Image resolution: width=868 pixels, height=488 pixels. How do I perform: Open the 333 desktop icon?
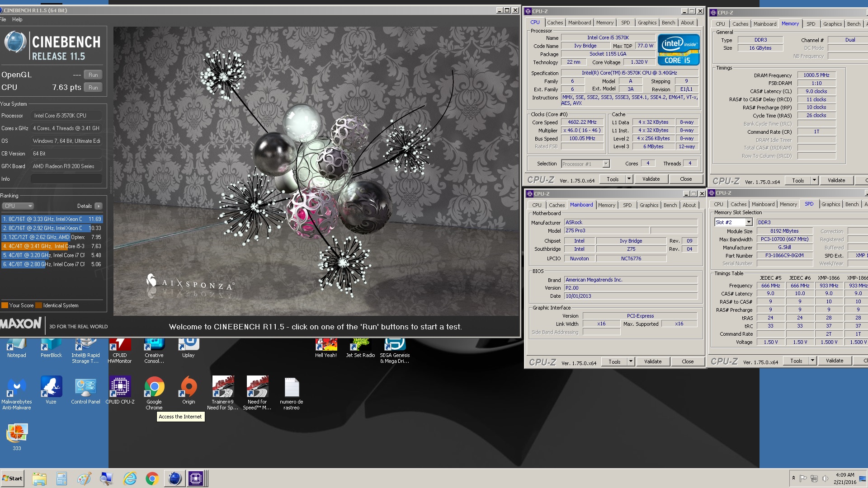17,437
